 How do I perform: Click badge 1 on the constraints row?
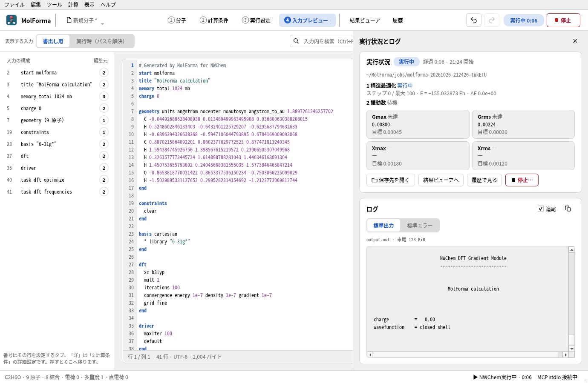pos(104,132)
